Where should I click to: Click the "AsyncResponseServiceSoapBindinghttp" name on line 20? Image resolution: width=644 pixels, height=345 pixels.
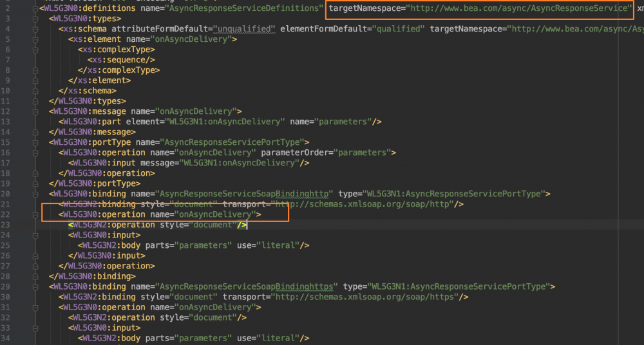point(244,194)
